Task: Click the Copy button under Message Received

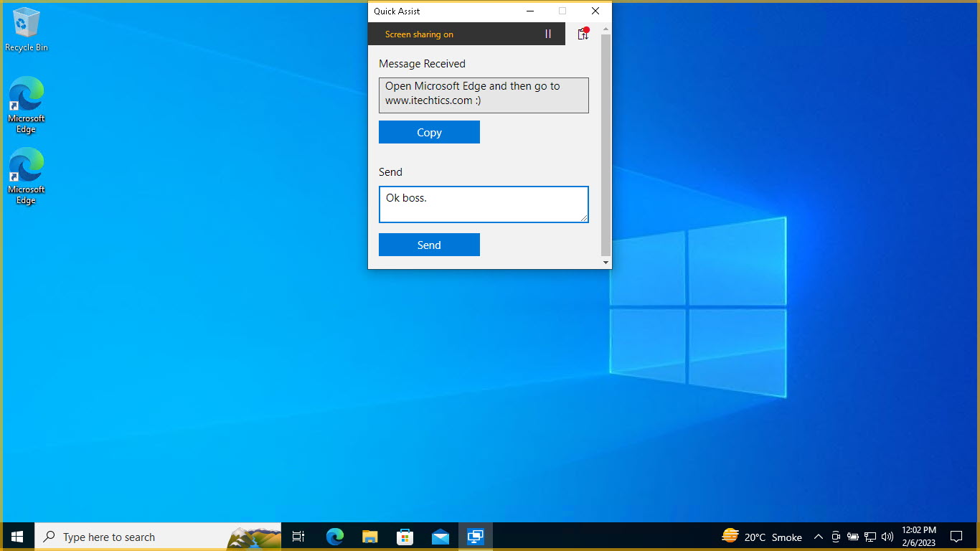Action: 429,132
